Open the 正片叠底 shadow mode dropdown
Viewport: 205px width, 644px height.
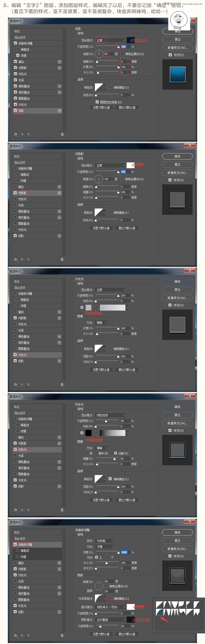tap(111, 619)
